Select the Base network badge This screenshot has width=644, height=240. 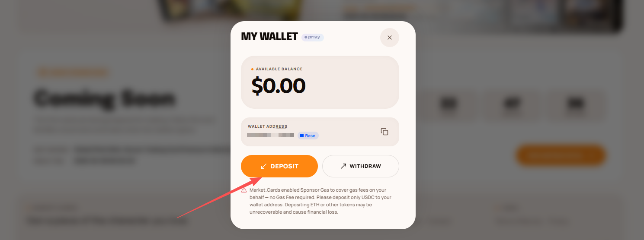point(308,136)
